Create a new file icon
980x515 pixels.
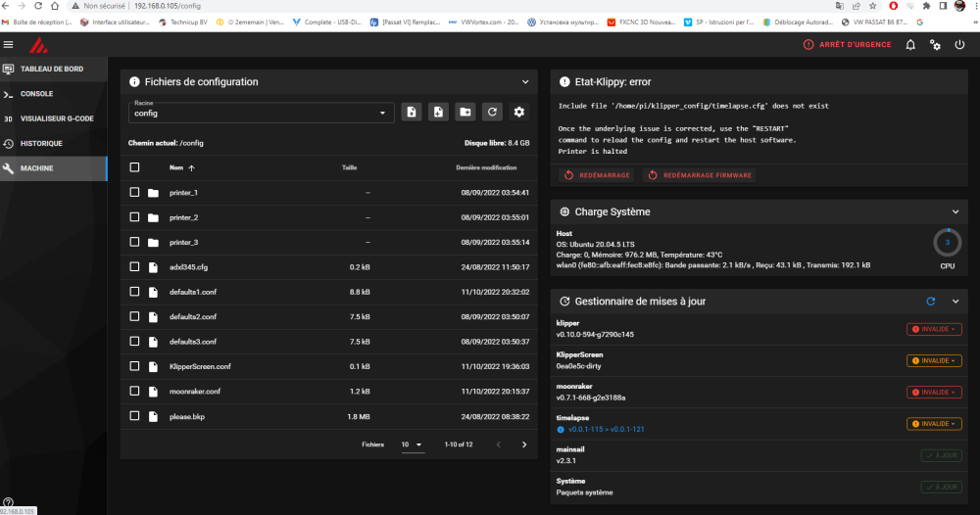pos(412,113)
